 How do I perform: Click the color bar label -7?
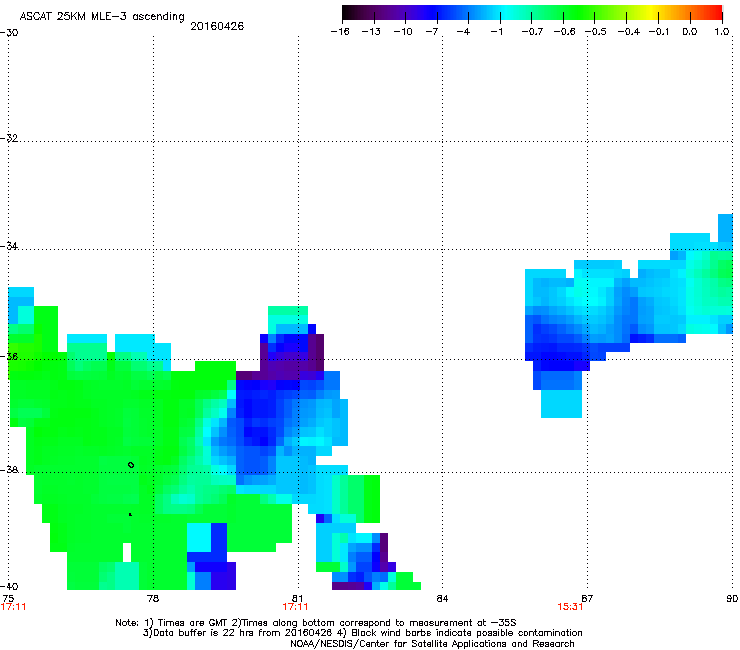point(431,32)
